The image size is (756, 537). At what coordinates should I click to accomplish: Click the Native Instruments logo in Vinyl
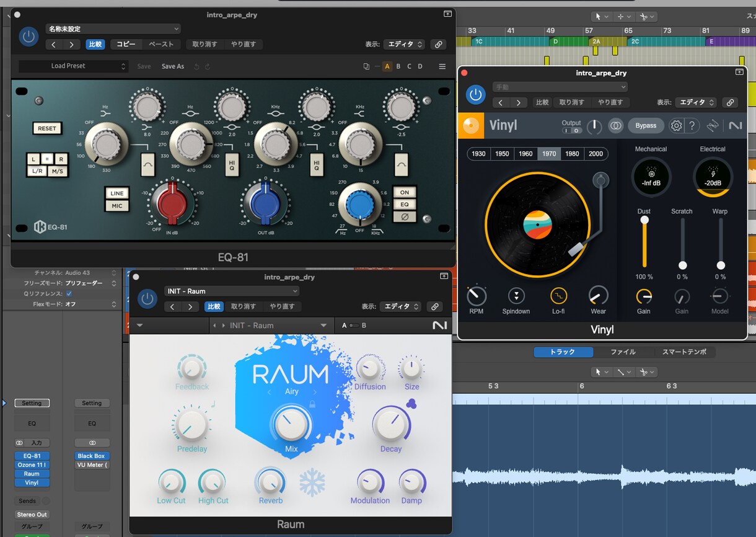point(735,126)
